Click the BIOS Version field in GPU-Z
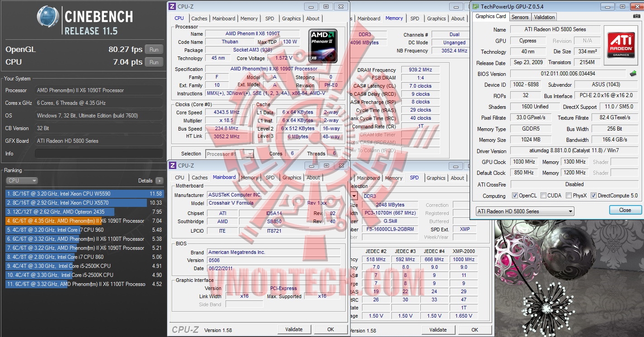The width and height of the screenshot is (644, 337). [x=568, y=74]
